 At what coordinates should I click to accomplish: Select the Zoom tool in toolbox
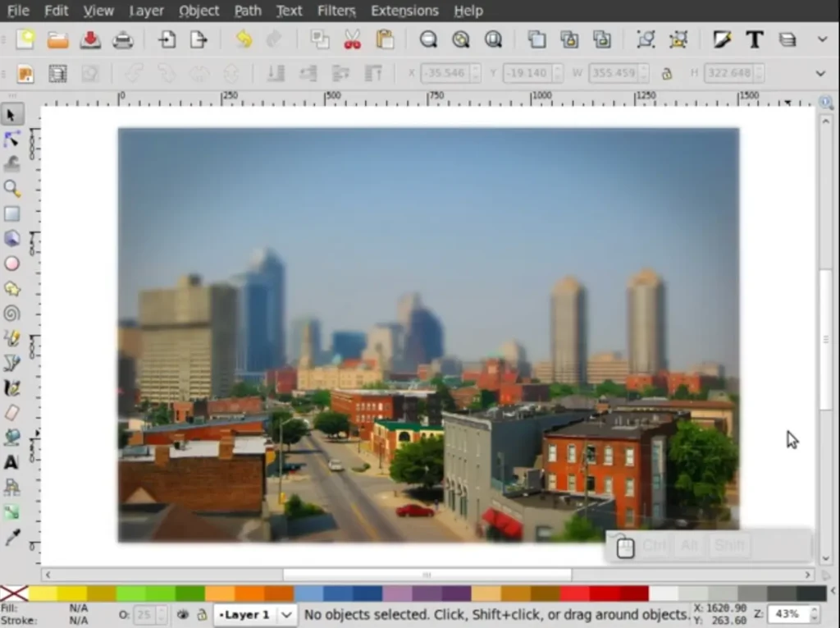[x=11, y=188]
